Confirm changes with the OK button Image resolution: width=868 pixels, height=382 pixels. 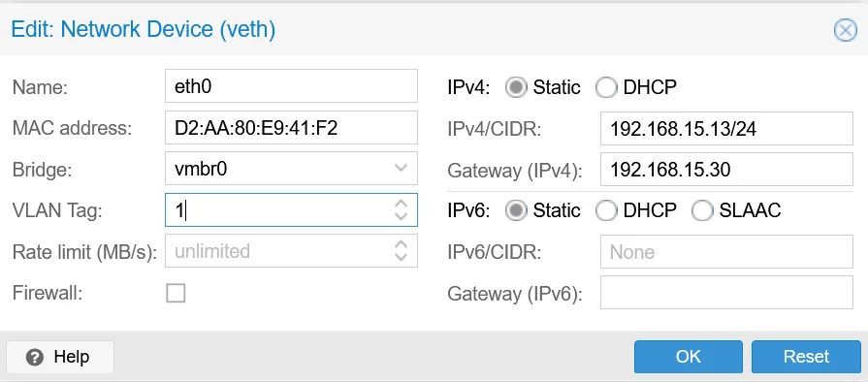click(x=688, y=357)
